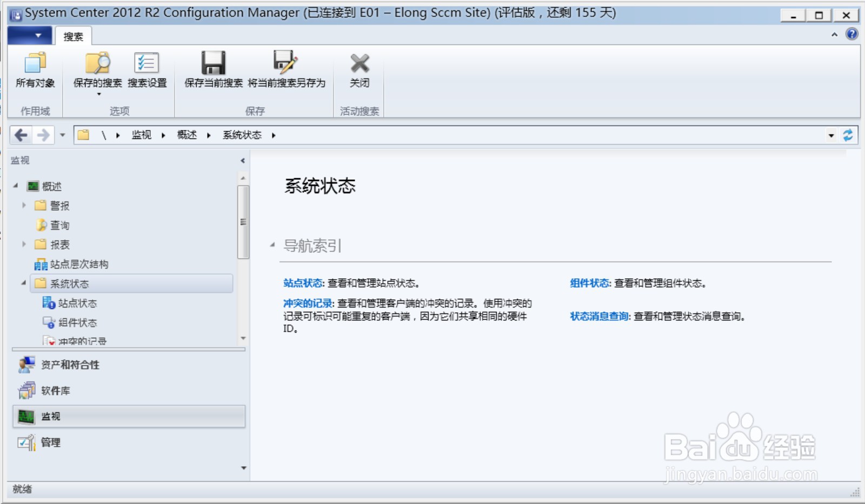The image size is (865, 504).
Task: Collapse the navigation pane with the arrow
Action: [243, 160]
